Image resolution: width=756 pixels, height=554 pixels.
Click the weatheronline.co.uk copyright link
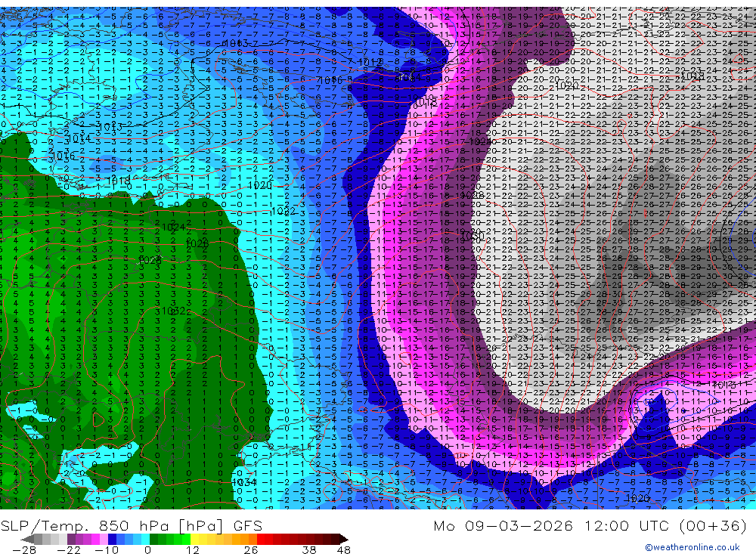(x=692, y=547)
